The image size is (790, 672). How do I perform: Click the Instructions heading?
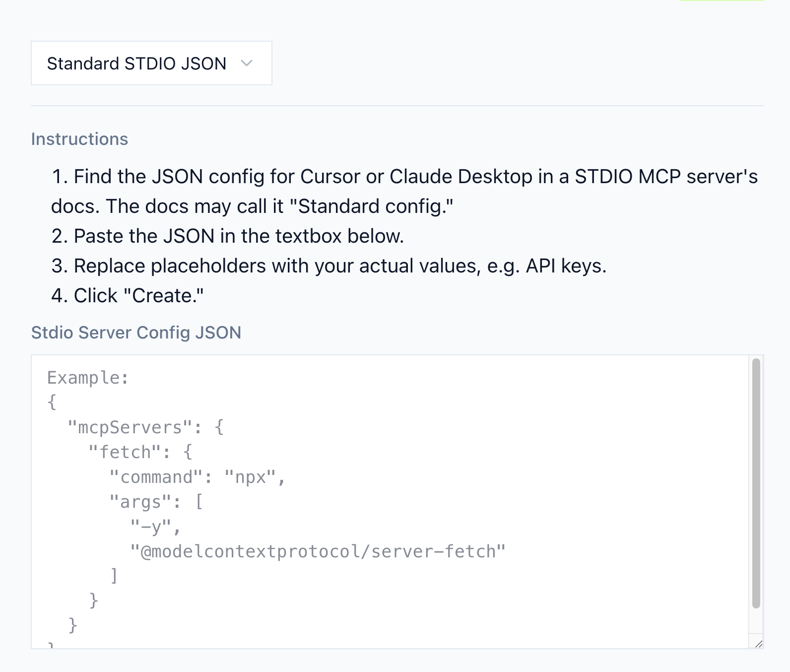pyautogui.click(x=79, y=139)
